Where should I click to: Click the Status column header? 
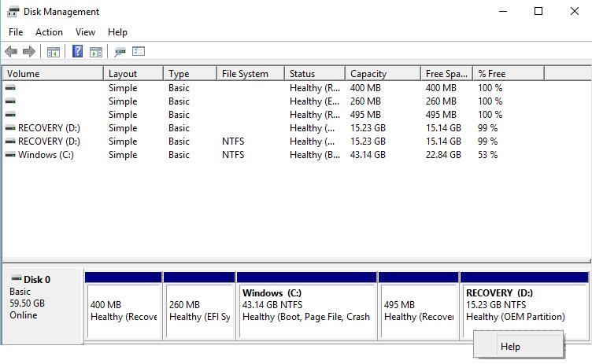(x=313, y=74)
